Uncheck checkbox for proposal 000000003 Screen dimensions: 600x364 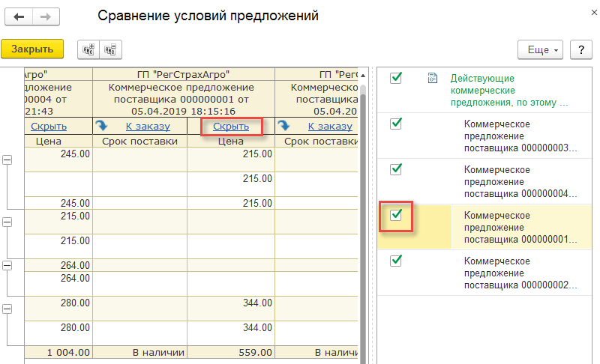(396, 124)
